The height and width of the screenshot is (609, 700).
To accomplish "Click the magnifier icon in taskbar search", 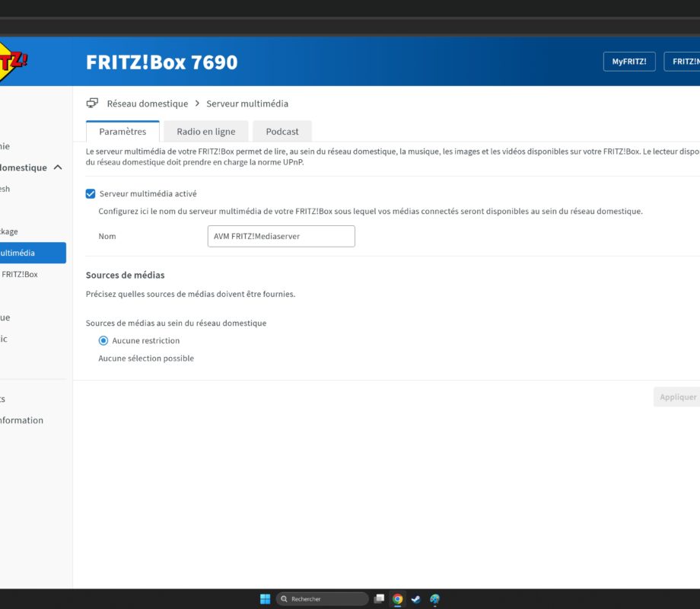I will pyautogui.click(x=284, y=599).
